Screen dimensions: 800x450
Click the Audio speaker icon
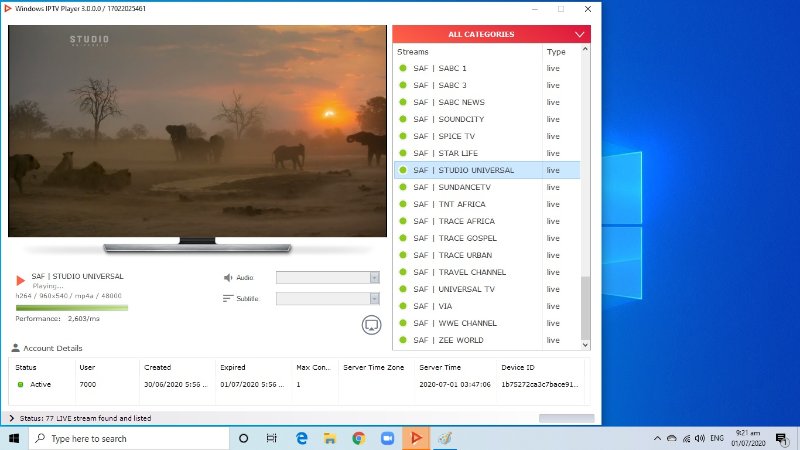click(228, 277)
